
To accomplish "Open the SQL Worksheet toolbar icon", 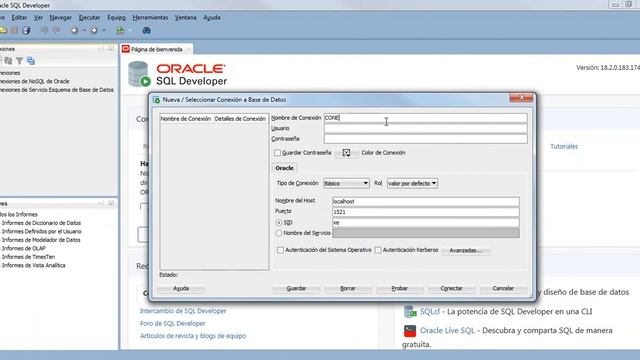I will (120, 31).
